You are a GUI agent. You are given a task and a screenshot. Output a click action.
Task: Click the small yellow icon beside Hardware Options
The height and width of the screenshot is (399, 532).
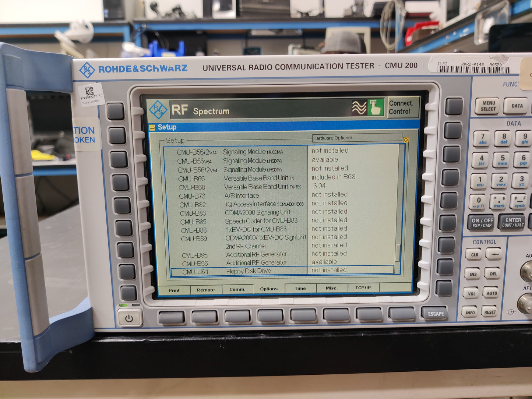point(406,140)
